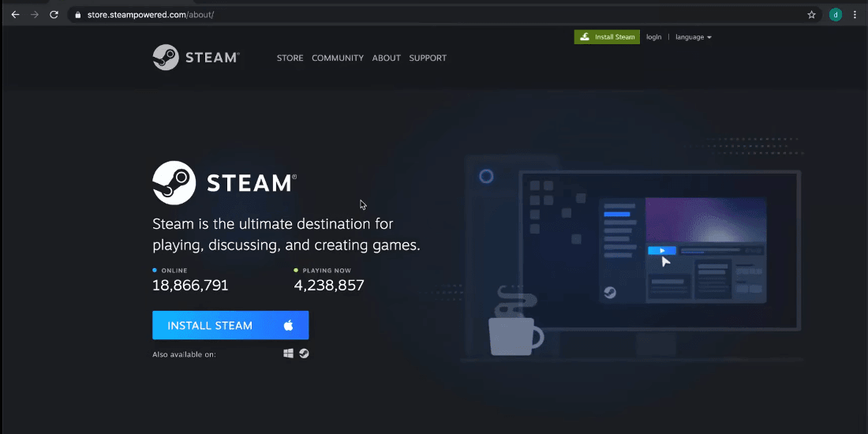The width and height of the screenshot is (868, 434).
Task: Open the Chrome three-dot menu
Action: pyautogui.click(x=855, y=15)
